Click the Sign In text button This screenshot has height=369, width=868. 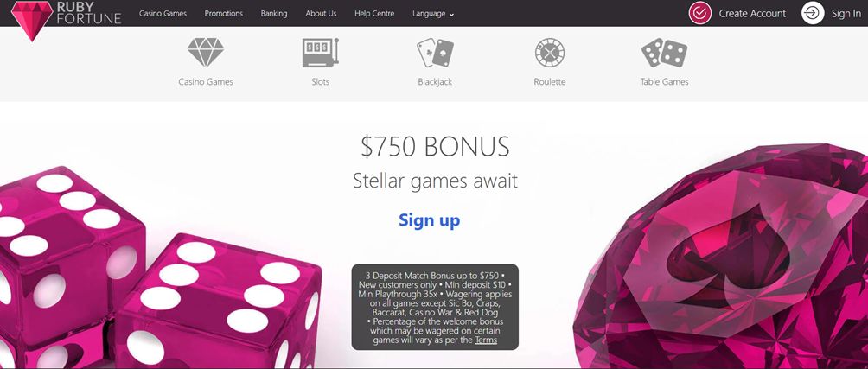tap(846, 14)
